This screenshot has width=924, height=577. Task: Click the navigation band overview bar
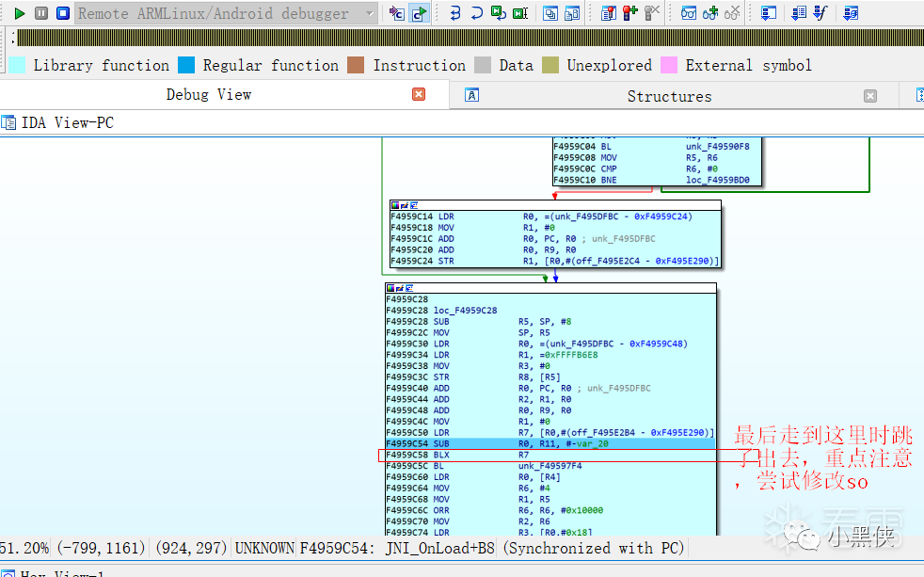tap(470, 38)
